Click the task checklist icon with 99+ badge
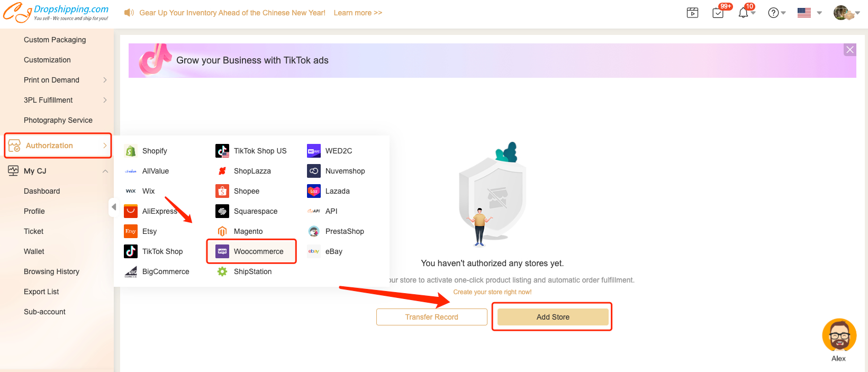The width and height of the screenshot is (868, 372). point(718,13)
